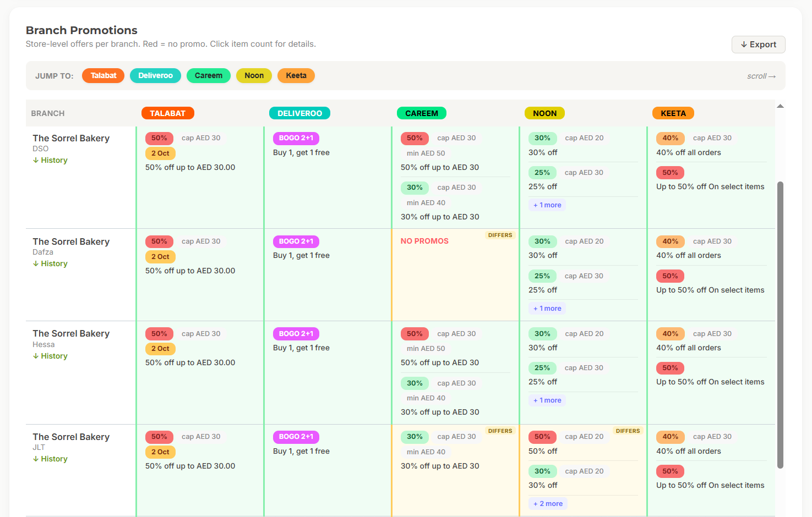Click "50% off up to AED 30.00" in Dafza row
Screen dimensions: 812x517
[190, 271]
